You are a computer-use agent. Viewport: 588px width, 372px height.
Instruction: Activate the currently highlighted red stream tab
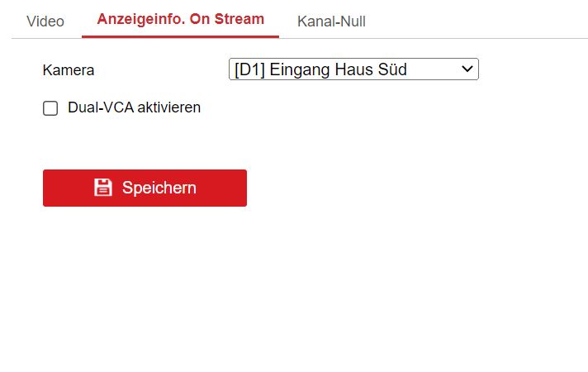click(180, 20)
